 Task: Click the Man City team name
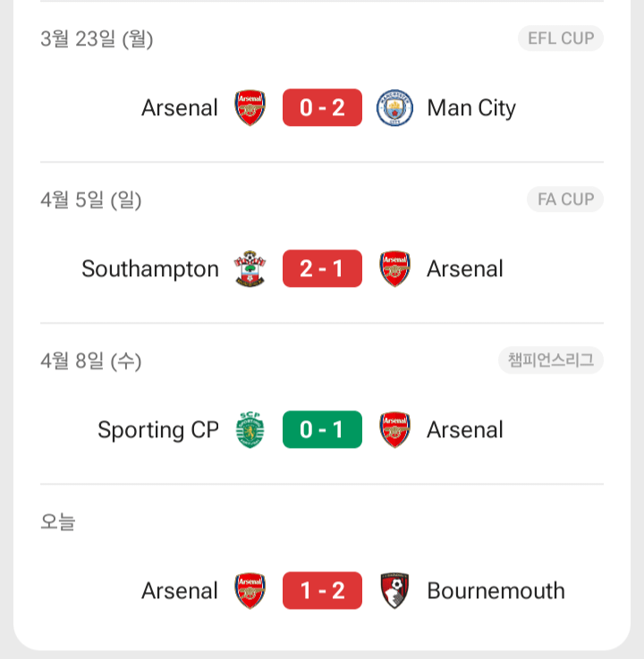471,108
